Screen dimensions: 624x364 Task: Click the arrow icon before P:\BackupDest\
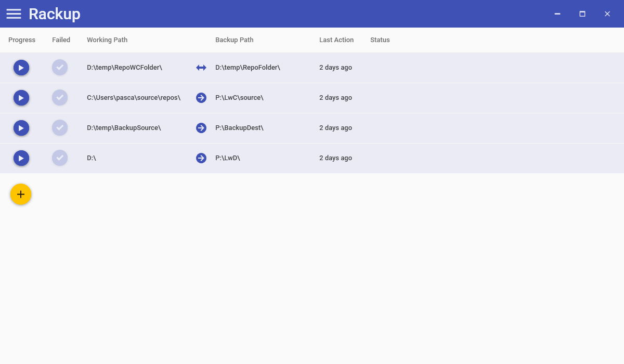point(201,128)
